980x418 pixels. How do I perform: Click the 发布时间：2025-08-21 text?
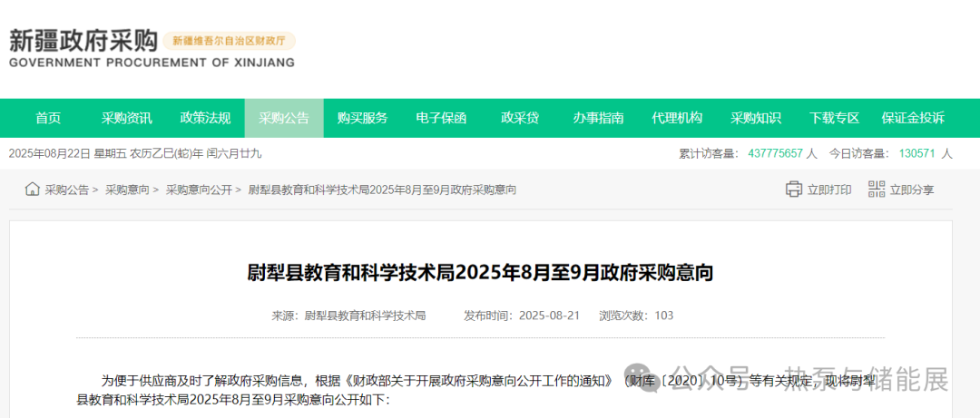click(x=522, y=316)
